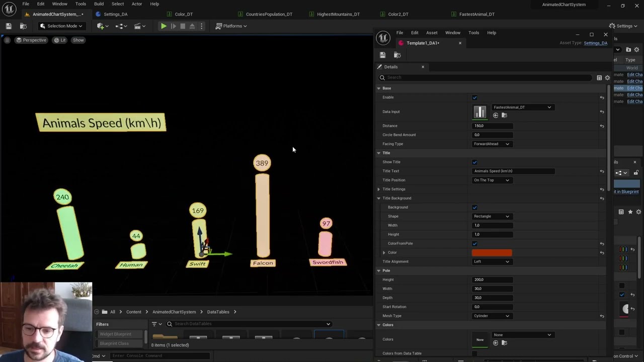
Task: Open the Mesh Type Cylinder dropdown
Action: pos(492,316)
